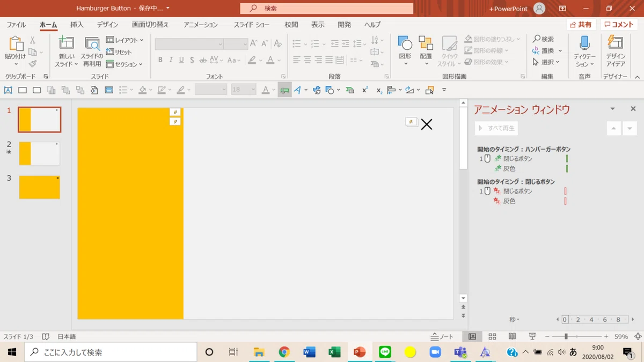Open Design Ideas (デザインアイデア) icon
This screenshot has height=362, width=644.
tap(616, 43)
